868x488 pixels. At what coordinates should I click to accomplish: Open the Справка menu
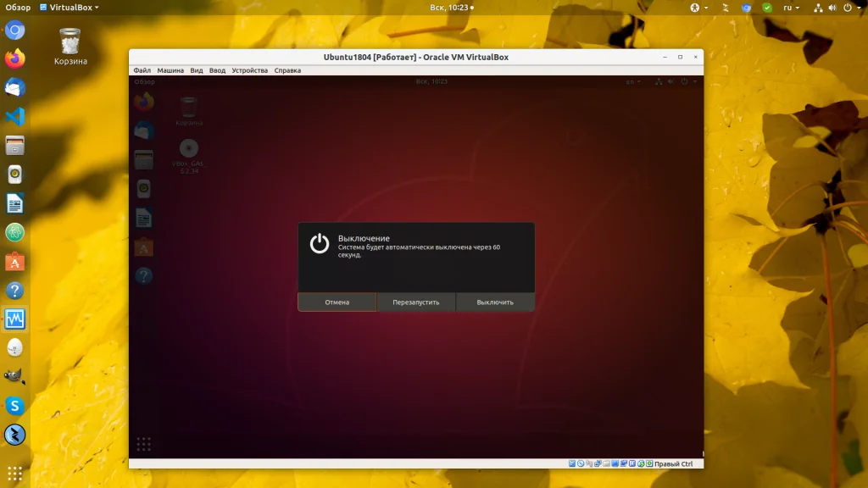[287, 70]
